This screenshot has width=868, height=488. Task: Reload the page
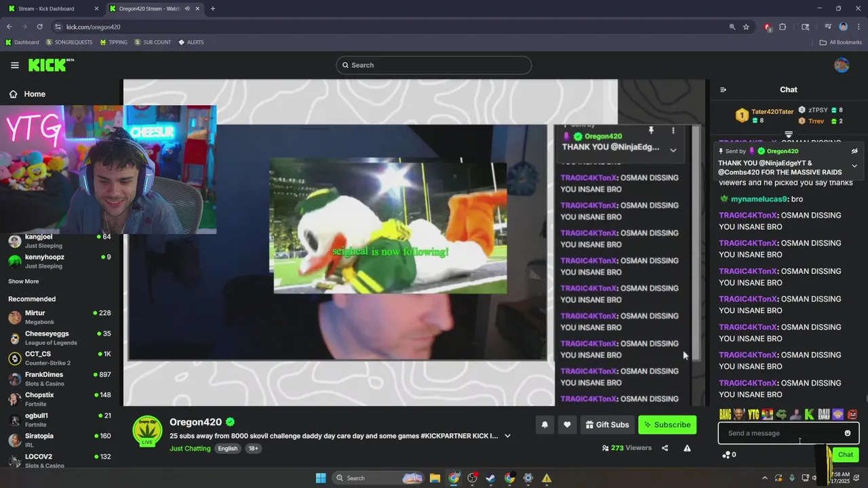click(x=39, y=27)
